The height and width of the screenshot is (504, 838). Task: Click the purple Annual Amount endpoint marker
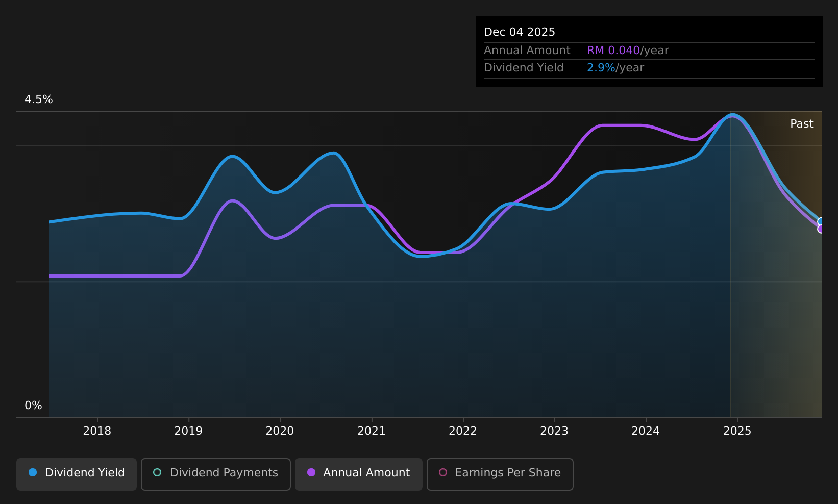click(x=821, y=229)
